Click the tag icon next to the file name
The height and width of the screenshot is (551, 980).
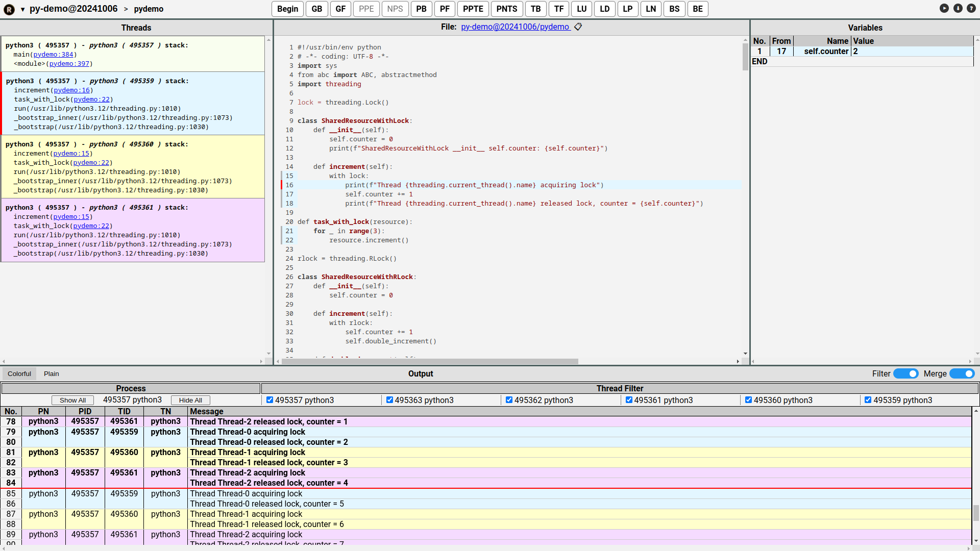[578, 27]
